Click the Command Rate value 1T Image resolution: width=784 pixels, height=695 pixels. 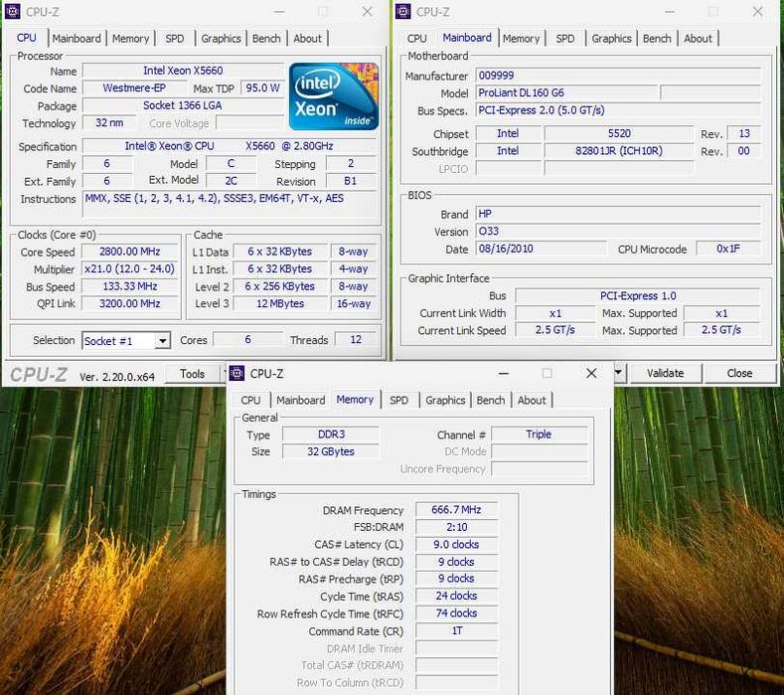coord(456,631)
